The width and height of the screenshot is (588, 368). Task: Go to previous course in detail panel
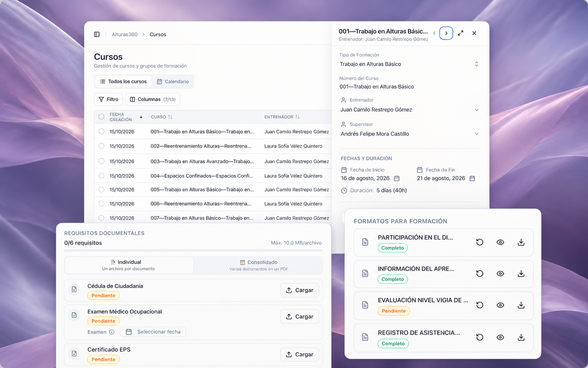(x=434, y=33)
